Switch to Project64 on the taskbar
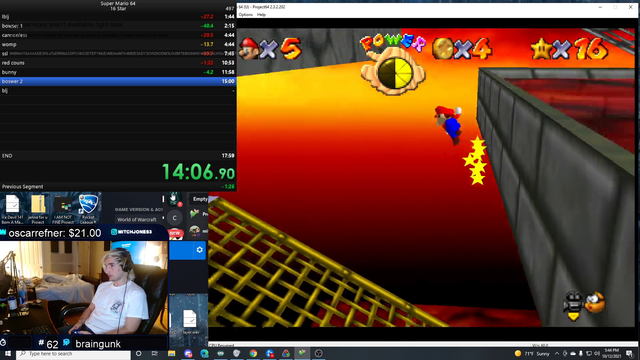 [302, 353]
